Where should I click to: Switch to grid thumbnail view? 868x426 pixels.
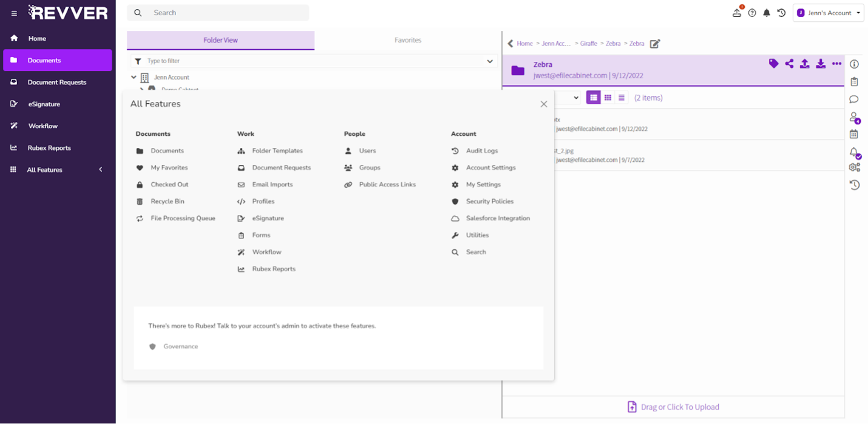pyautogui.click(x=608, y=98)
